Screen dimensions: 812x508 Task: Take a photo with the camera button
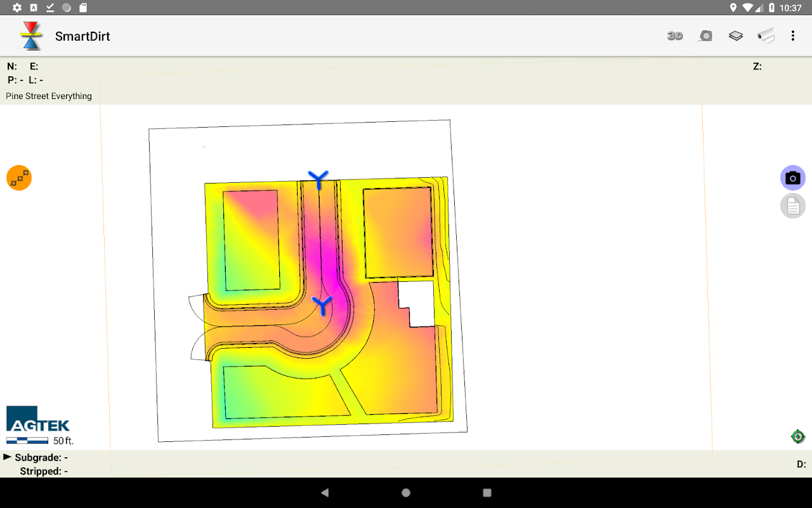click(x=793, y=178)
